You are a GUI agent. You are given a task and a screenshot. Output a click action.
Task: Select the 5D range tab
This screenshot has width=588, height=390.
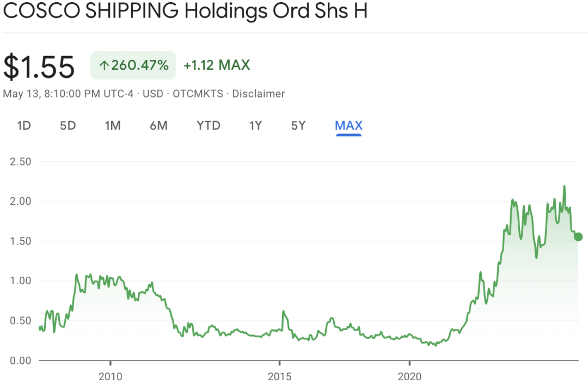point(68,126)
